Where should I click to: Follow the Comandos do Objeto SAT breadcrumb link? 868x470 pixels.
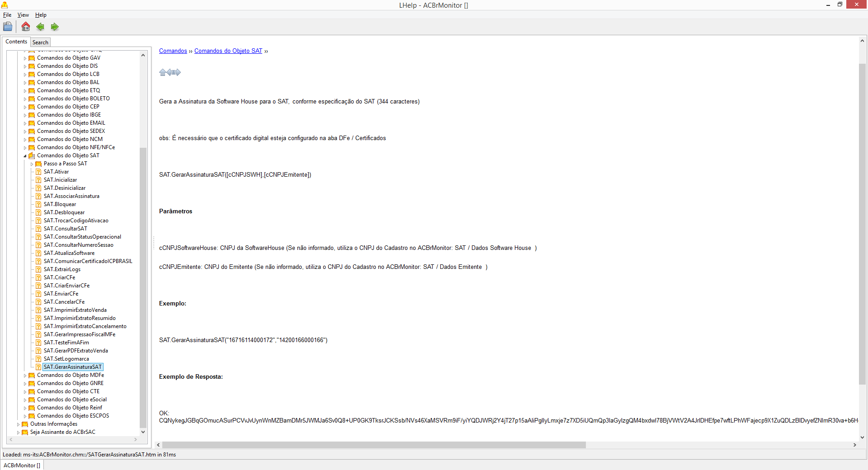[228, 51]
